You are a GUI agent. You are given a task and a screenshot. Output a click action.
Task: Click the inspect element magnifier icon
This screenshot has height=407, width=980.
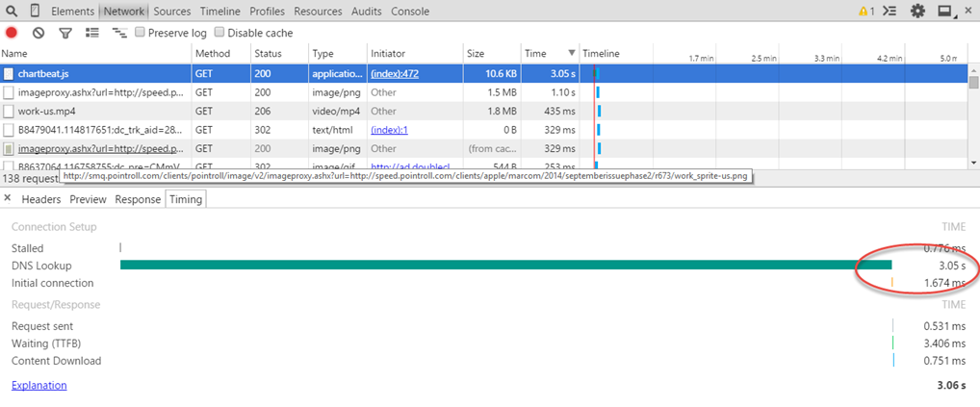pyautogui.click(x=12, y=12)
